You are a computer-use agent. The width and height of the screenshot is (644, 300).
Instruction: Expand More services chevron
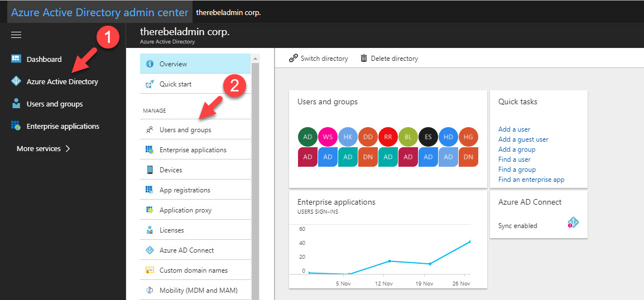click(x=68, y=148)
